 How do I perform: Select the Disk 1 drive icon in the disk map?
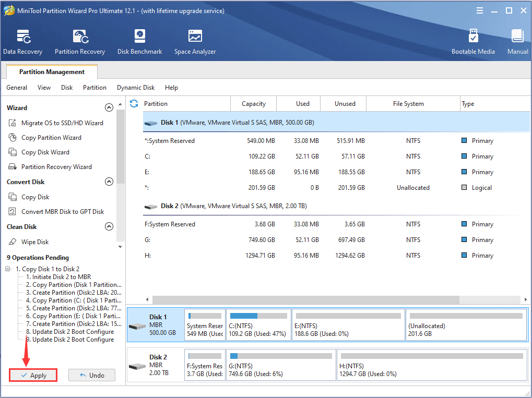[x=137, y=326]
